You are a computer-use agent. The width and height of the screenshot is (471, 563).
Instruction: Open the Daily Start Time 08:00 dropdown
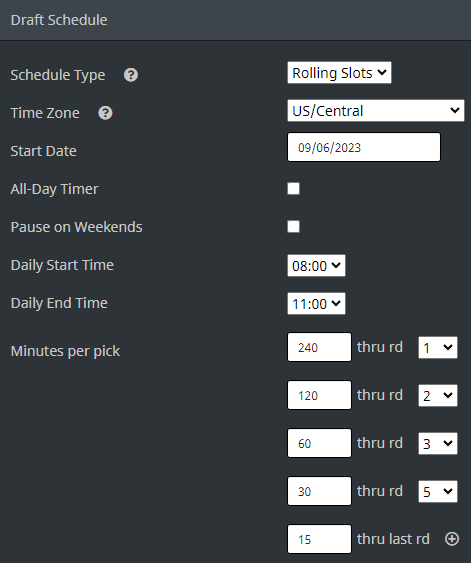tap(316, 266)
